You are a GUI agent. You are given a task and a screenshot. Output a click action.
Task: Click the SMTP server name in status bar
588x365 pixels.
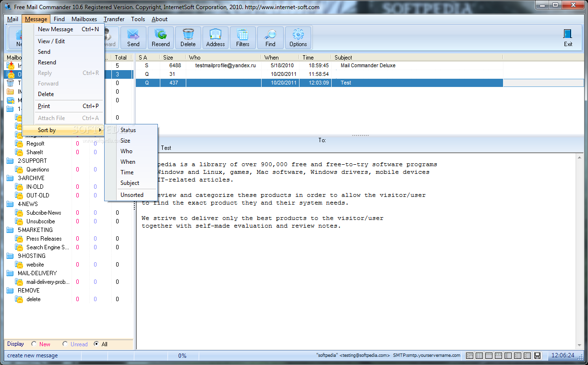(x=427, y=356)
